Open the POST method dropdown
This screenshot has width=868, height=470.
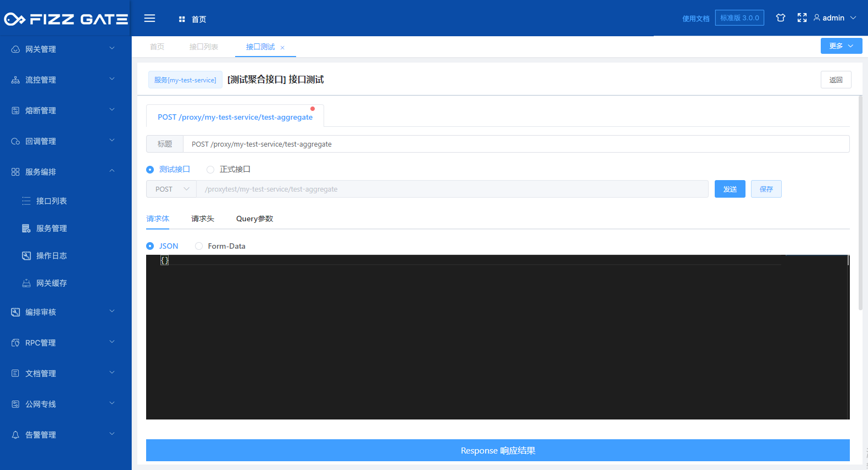171,189
